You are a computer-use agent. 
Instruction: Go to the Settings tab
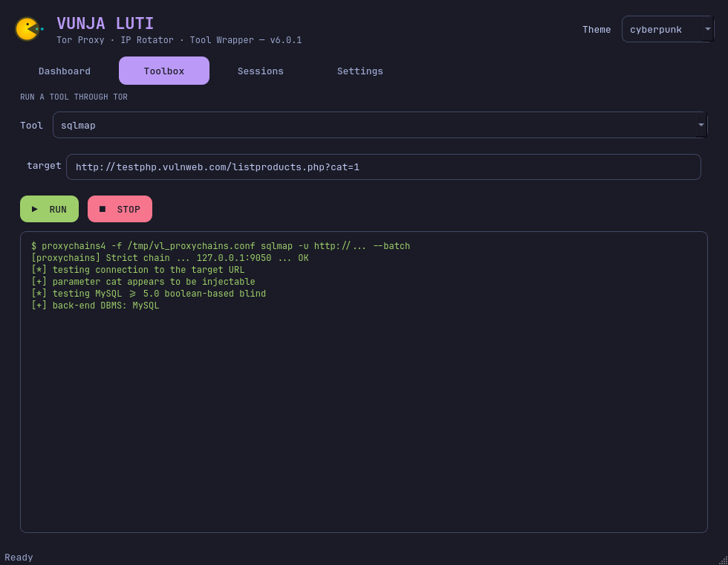coord(360,71)
